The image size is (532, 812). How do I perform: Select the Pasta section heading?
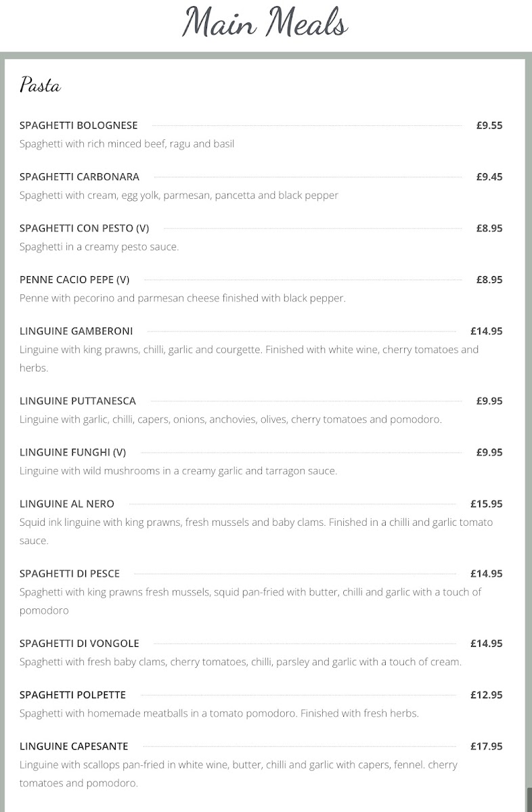(x=41, y=85)
